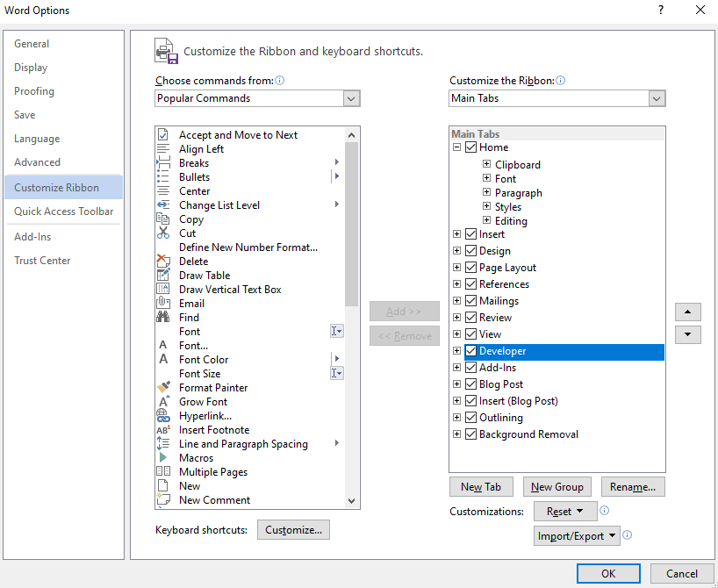
Task: Pick the Bullets list icon
Action: (163, 176)
